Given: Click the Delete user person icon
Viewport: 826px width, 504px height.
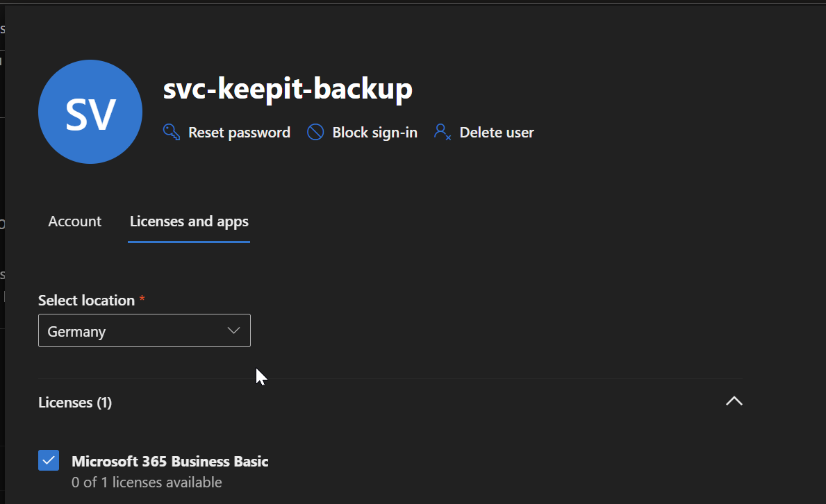Looking at the screenshot, I should point(443,132).
